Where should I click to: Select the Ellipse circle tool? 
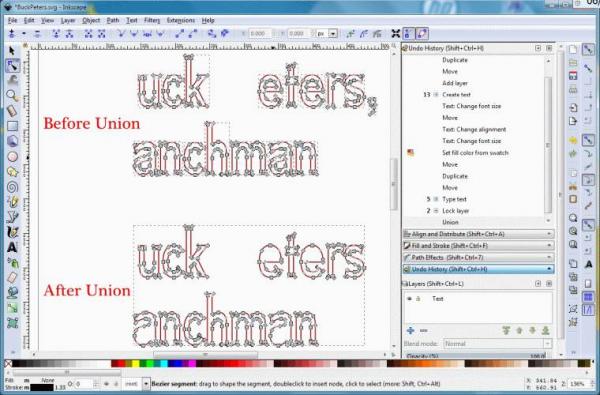(12, 157)
